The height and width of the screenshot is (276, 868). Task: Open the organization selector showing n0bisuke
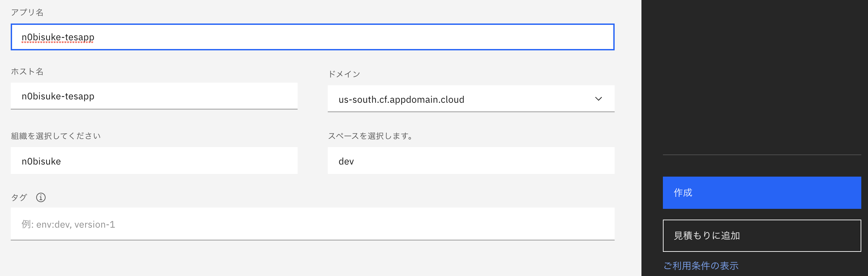click(153, 160)
